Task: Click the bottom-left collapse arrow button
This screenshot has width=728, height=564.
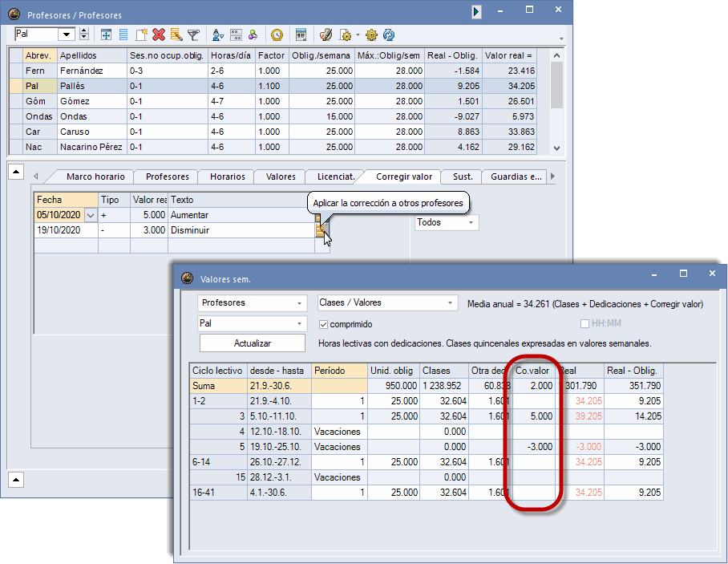Action: coord(16,480)
